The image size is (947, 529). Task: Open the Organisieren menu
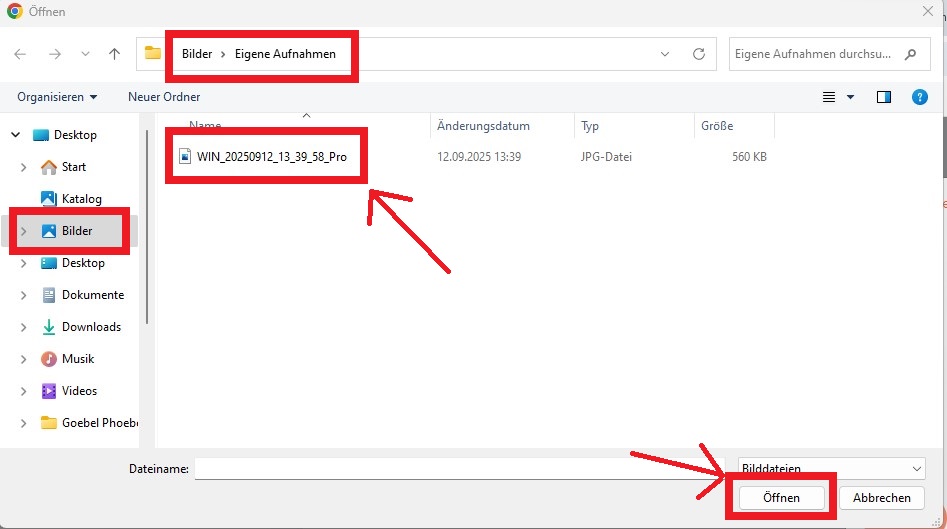tap(57, 97)
